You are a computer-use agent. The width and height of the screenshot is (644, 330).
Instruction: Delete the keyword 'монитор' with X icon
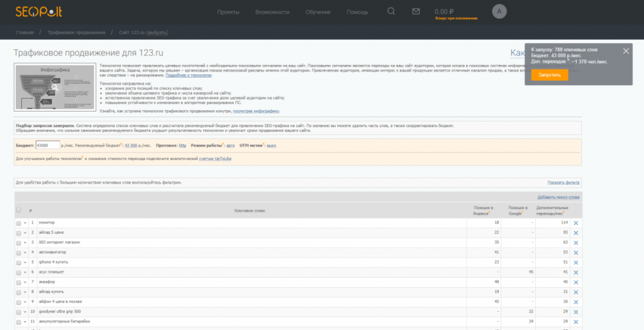coord(576,223)
